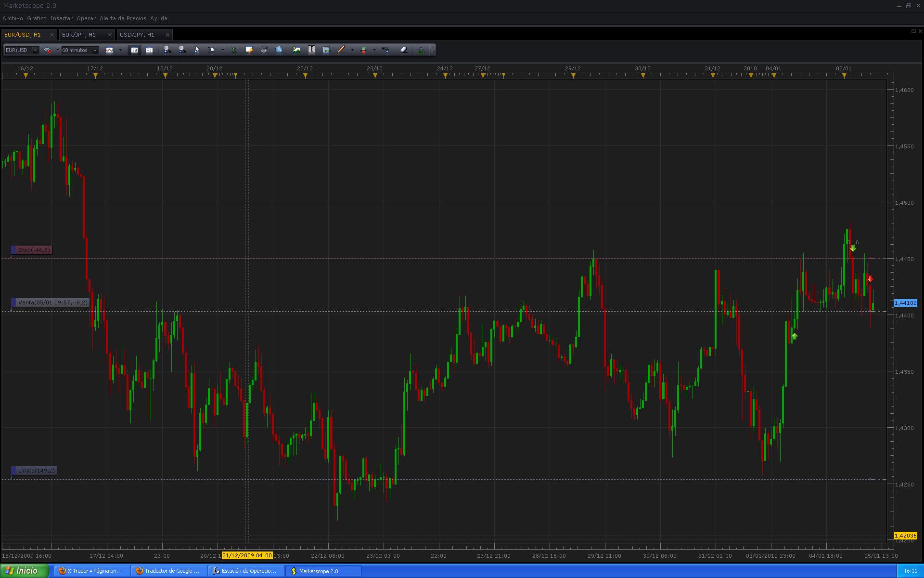This screenshot has width=924, height=578.
Task: Open the chart type dropdown arrow
Action: pos(120,50)
